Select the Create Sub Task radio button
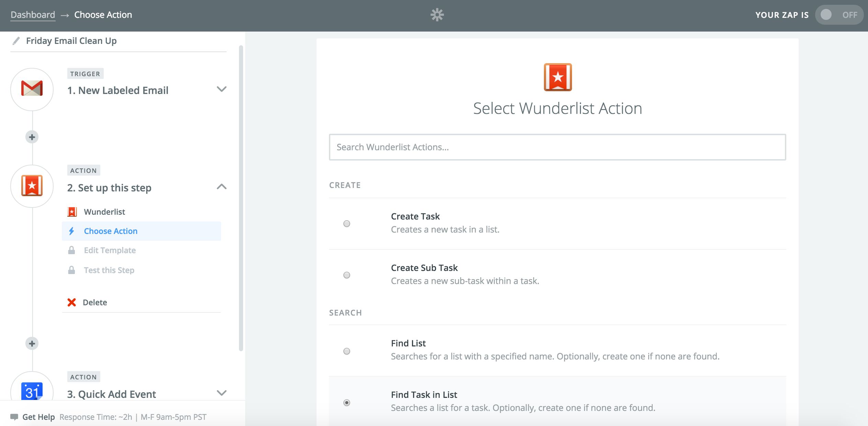 (x=347, y=275)
